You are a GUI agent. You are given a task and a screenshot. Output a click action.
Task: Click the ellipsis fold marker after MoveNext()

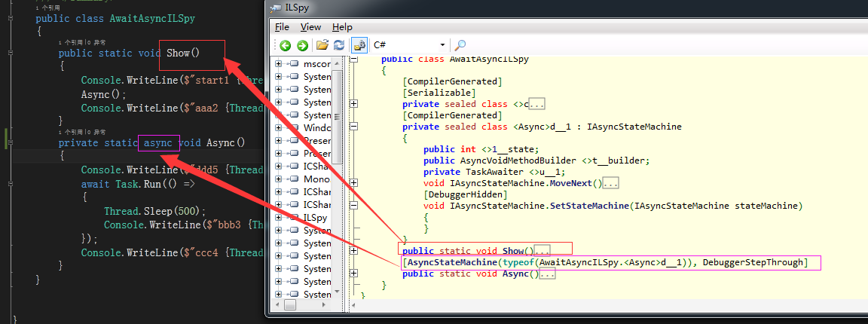610,183
